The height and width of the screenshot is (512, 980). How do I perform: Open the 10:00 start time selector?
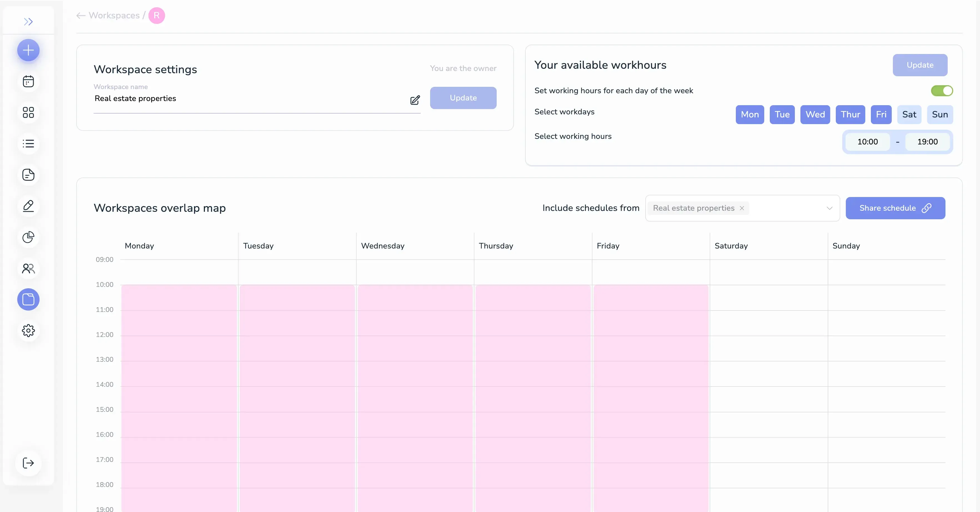pyautogui.click(x=868, y=142)
